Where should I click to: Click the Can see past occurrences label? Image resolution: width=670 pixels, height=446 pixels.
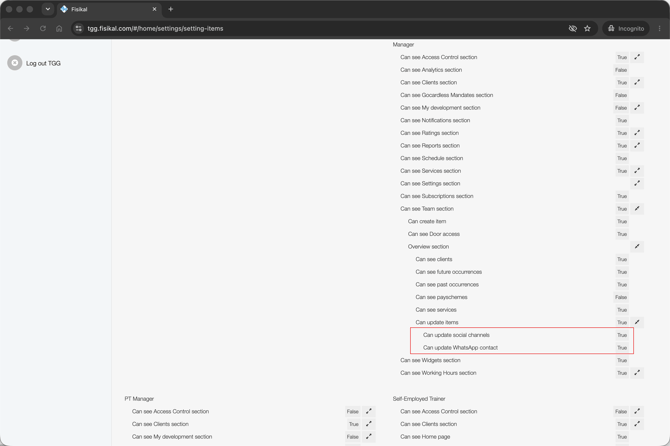pyautogui.click(x=447, y=285)
